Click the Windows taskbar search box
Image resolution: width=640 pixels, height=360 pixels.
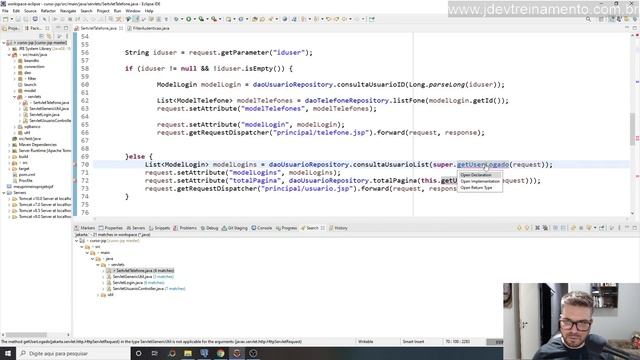click(73, 353)
